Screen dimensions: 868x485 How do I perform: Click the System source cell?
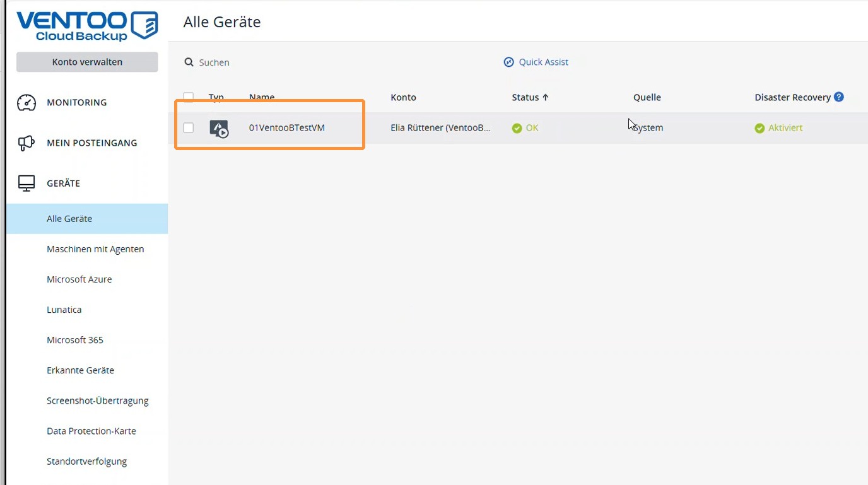648,128
